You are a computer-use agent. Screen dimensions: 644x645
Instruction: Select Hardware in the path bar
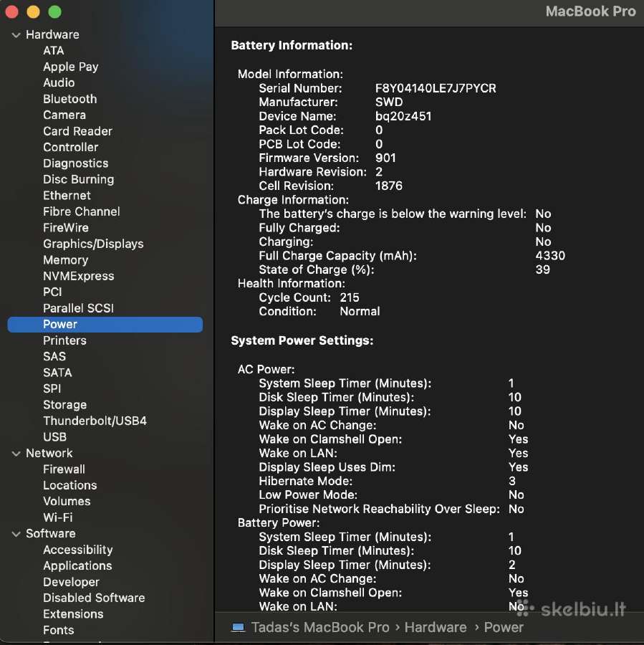click(436, 627)
